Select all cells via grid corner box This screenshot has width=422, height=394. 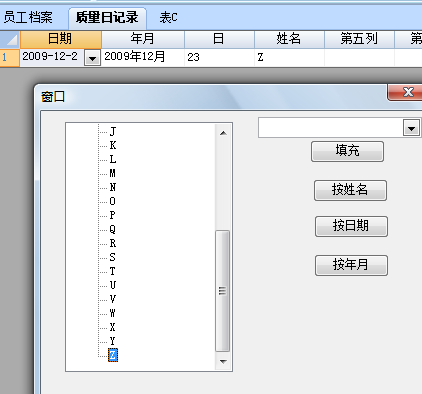point(10,39)
